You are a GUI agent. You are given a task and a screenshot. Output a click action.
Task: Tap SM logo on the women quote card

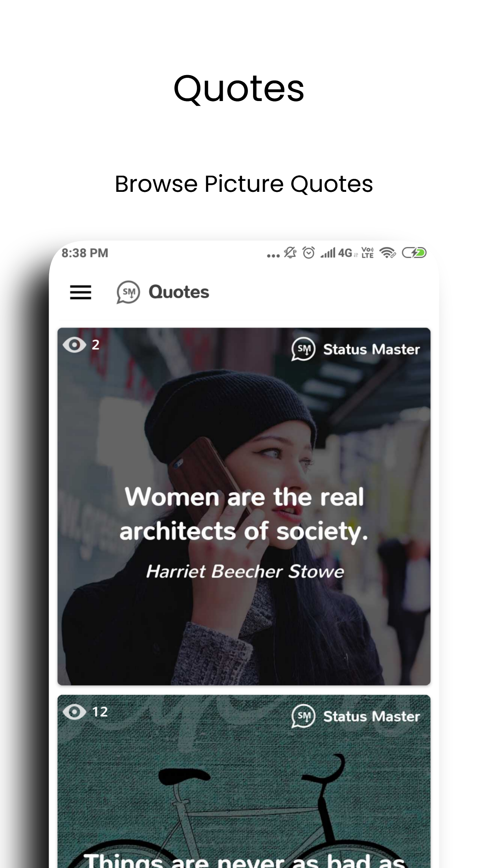[x=303, y=349]
